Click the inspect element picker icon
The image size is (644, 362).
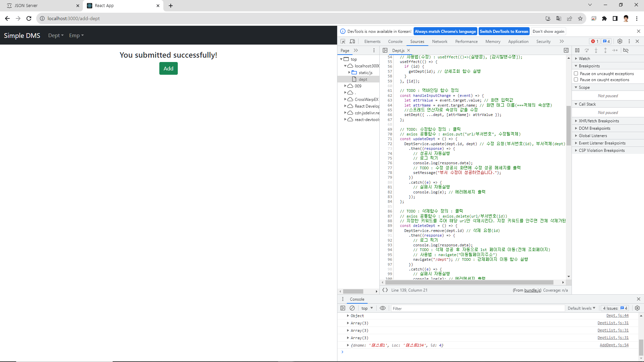pyautogui.click(x=343, y=41)
